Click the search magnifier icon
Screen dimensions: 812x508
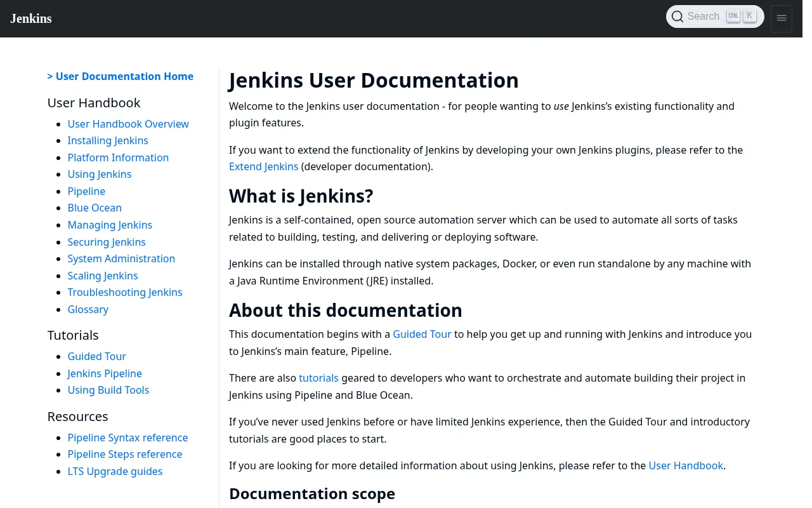tap(678, 17)
